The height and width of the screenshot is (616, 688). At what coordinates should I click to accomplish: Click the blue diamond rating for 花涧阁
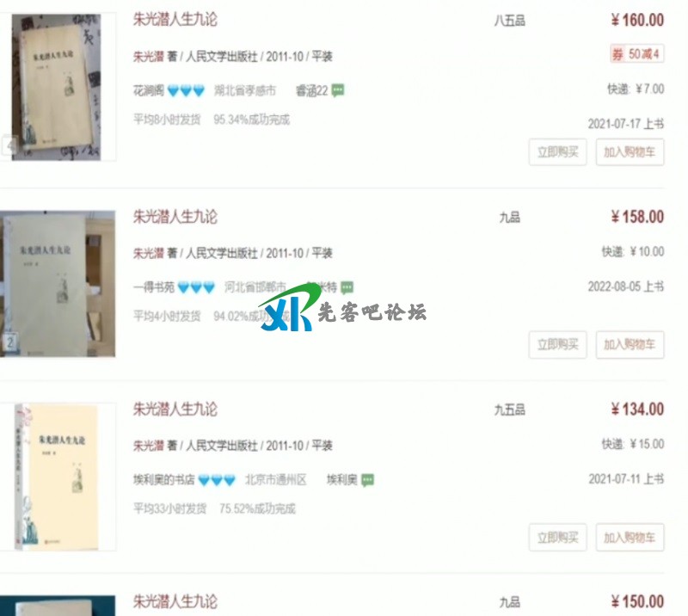coord(186,91)
